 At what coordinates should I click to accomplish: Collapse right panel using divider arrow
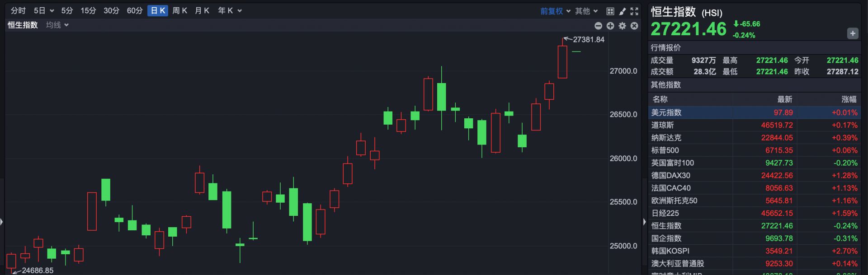point(644,222)
